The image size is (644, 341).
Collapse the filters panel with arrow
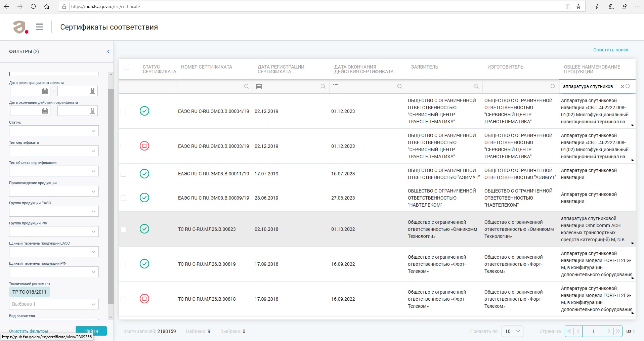108,51
